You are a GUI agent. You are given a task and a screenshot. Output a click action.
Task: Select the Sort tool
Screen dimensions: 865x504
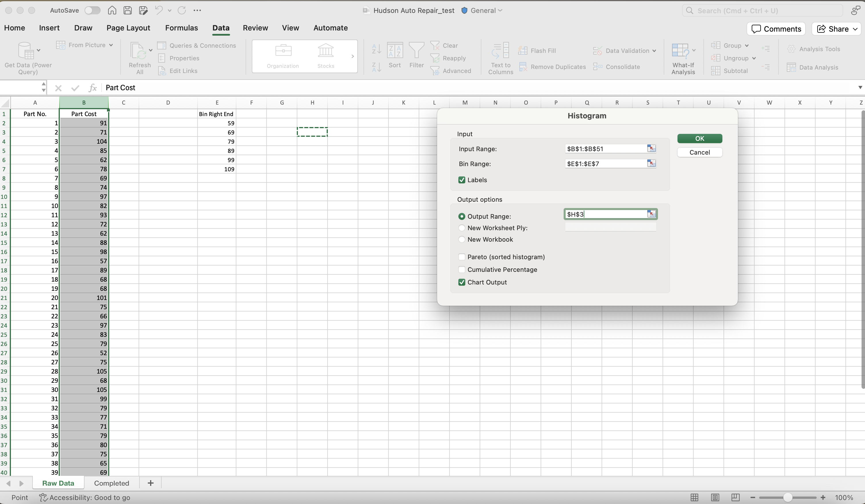coord(395,57)
